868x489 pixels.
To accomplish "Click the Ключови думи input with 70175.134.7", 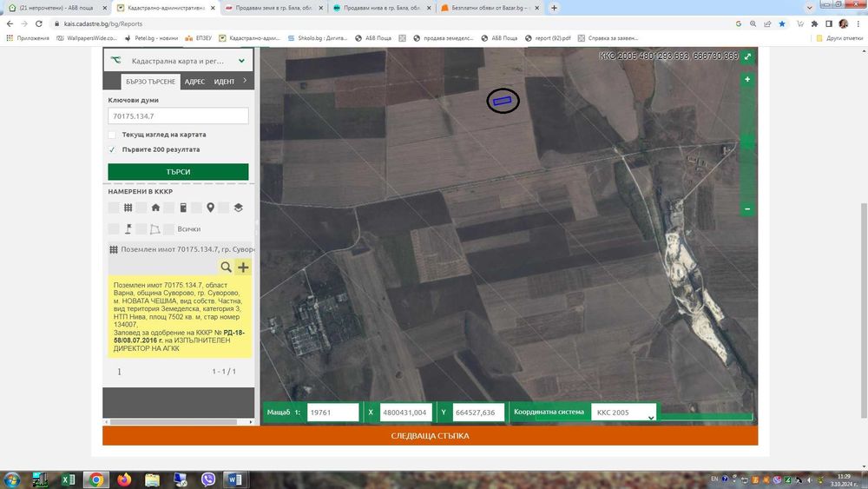I will tap(178, 116).
